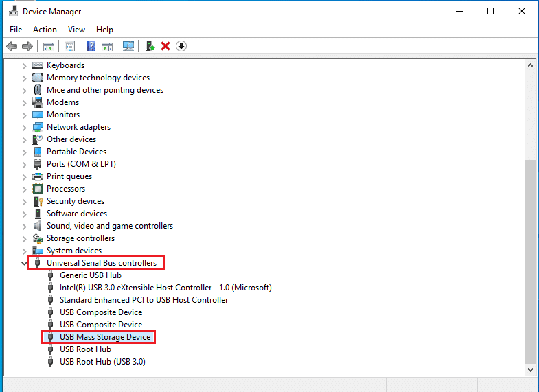Click the Update driver toolbar icon

150,46
